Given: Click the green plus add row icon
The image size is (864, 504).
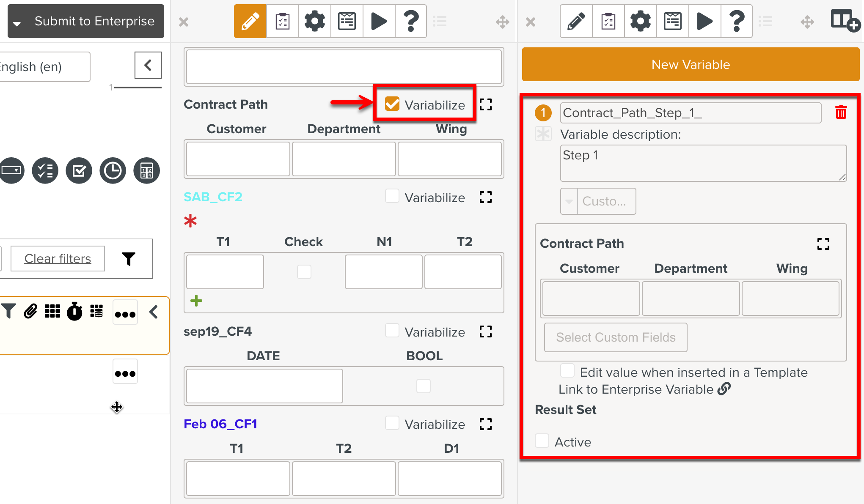Looking at the screenshot, I should pos(196,301).
